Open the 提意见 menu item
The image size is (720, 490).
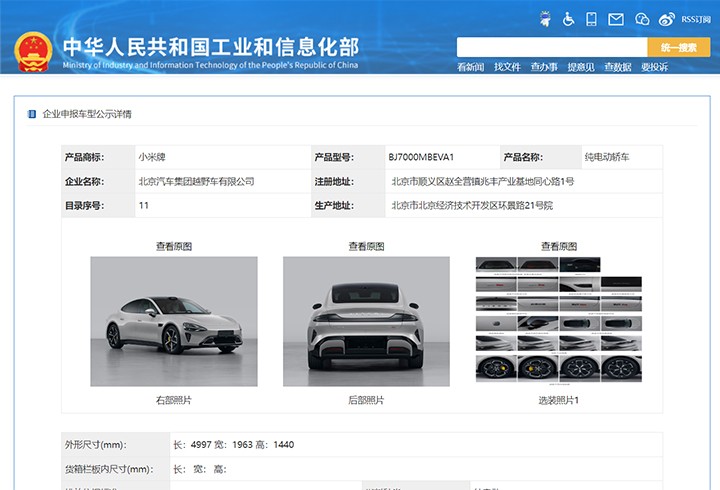tap(580, 67)
